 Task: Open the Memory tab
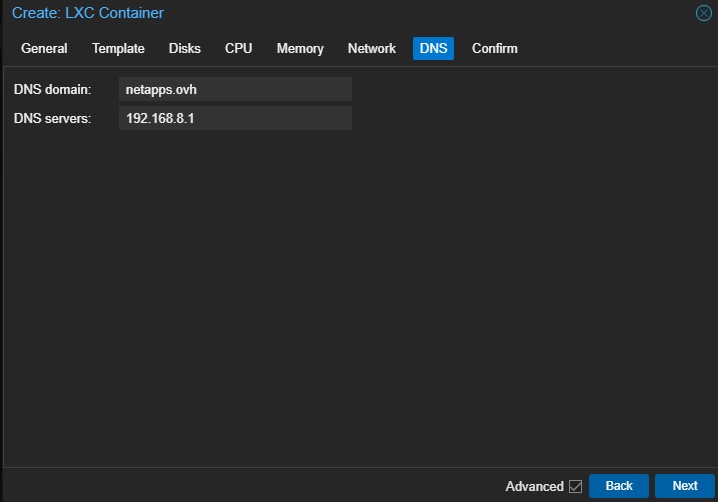tap(300, 48)
